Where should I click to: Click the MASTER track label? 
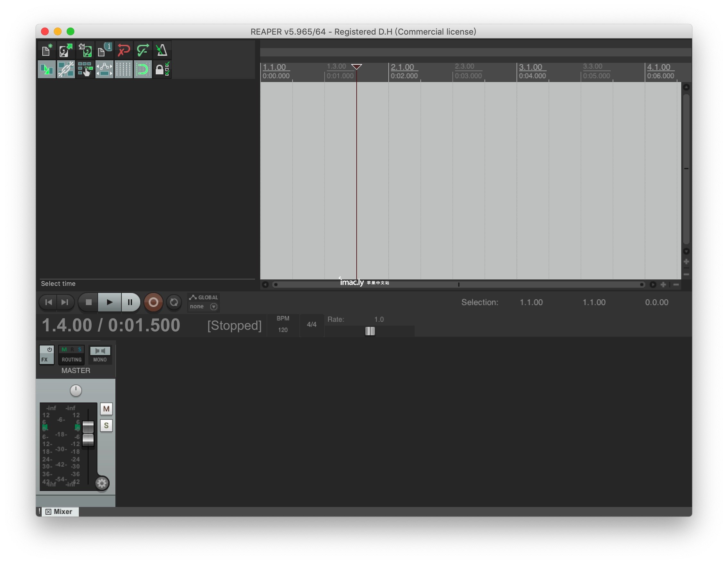tap(76, 371)
